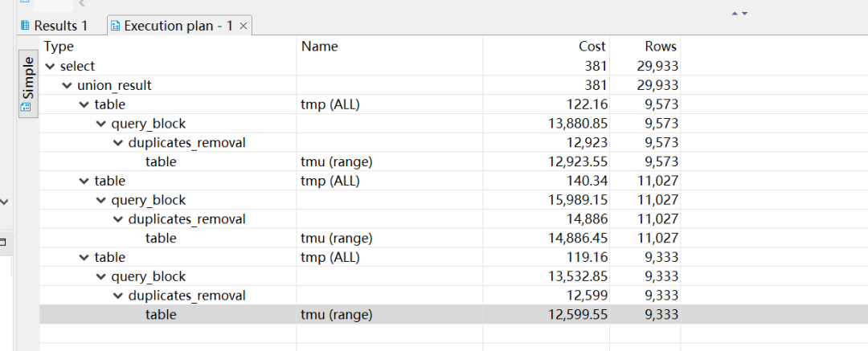This screenshot has height=351, width=868.
Task: Click the cost value 14,886
Action: 588,218
